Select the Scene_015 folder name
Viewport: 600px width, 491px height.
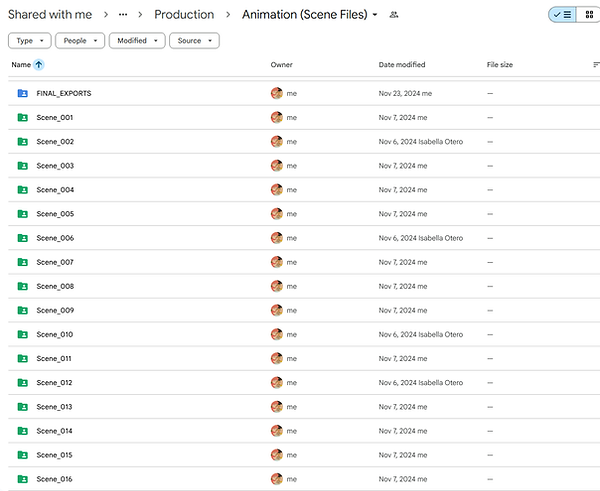pos(54,455)
